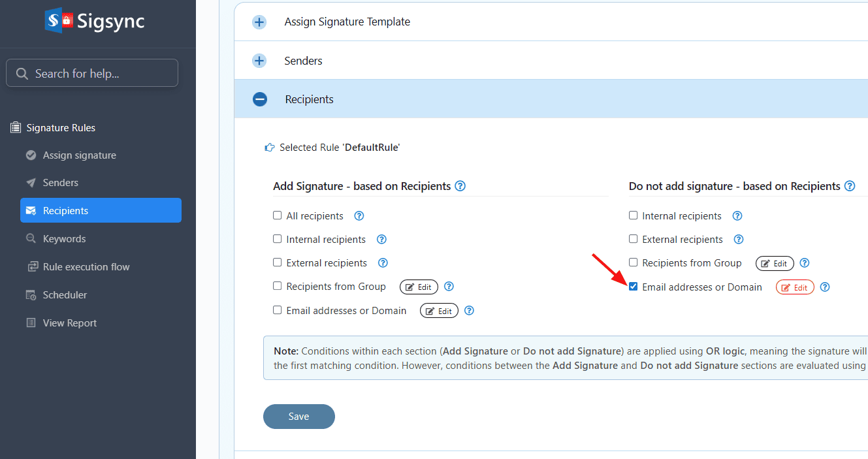The image size is (868, 459).
Task: Check External recipients under Do not add signature
Action: [634, 239]
